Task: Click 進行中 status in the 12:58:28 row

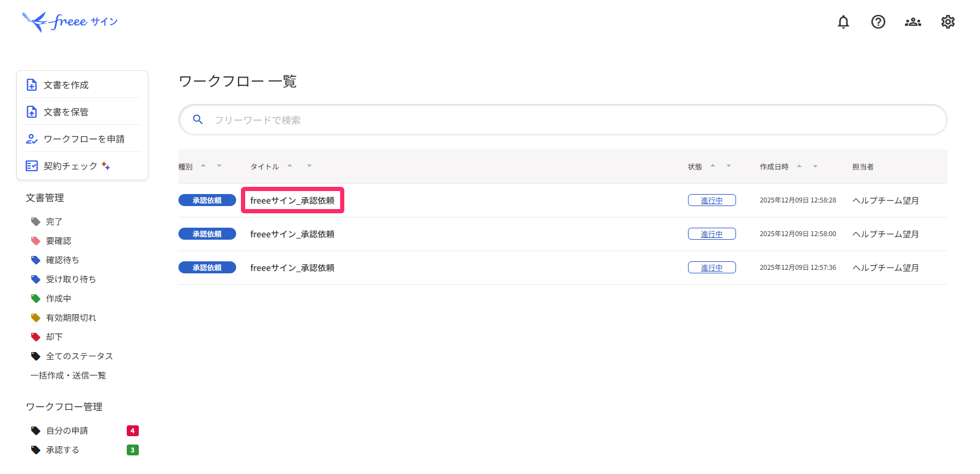Action: tap(712, 201)
